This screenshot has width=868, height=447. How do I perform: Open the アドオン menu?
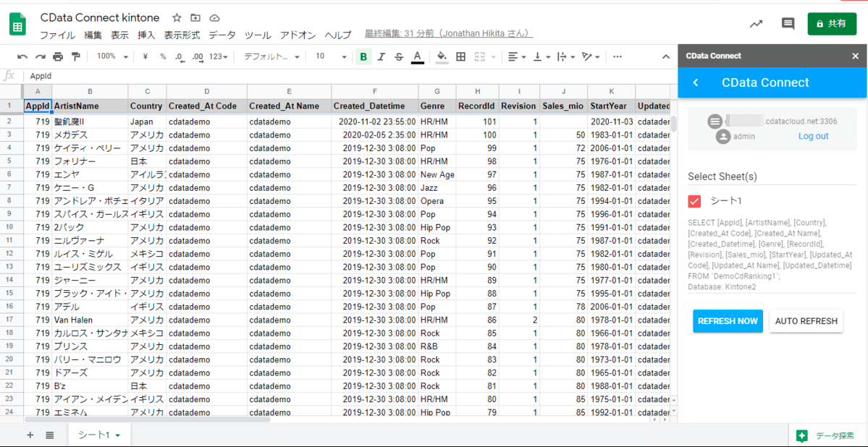pos(298,35)
